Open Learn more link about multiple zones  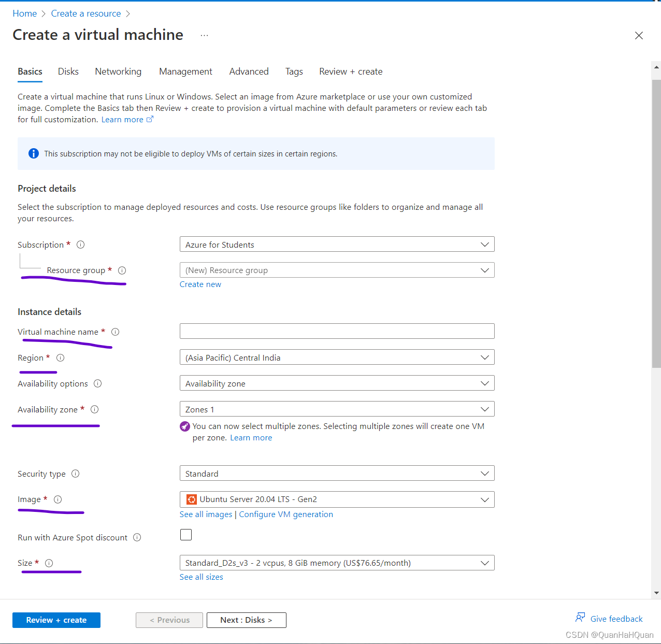point(251,438)
